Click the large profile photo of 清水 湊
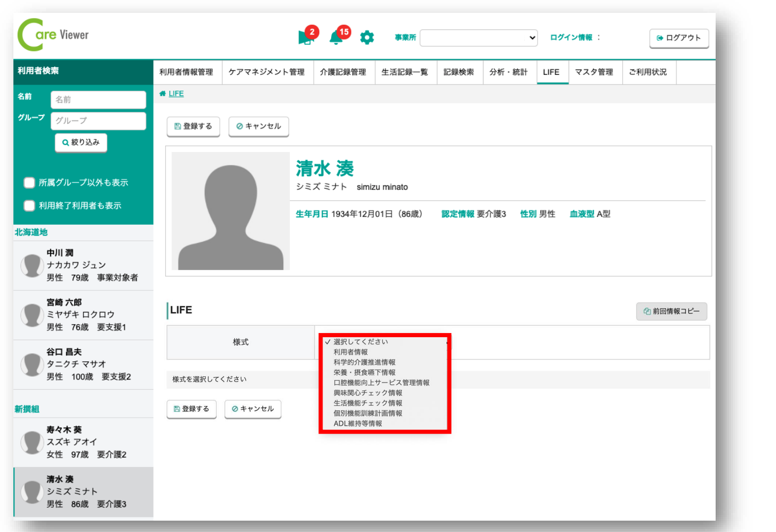 pos(231,211)
